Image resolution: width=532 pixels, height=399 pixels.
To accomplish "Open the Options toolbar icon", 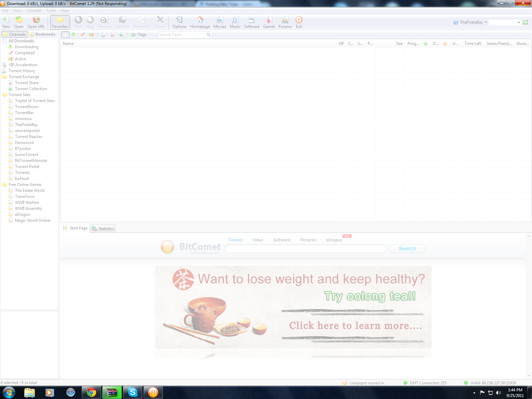I will pos(180,22).
